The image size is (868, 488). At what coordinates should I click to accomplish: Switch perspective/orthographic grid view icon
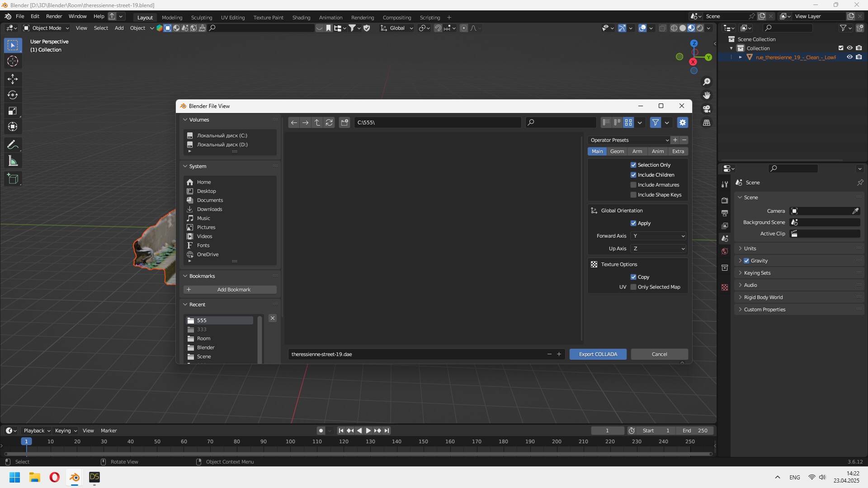(707, 122)
